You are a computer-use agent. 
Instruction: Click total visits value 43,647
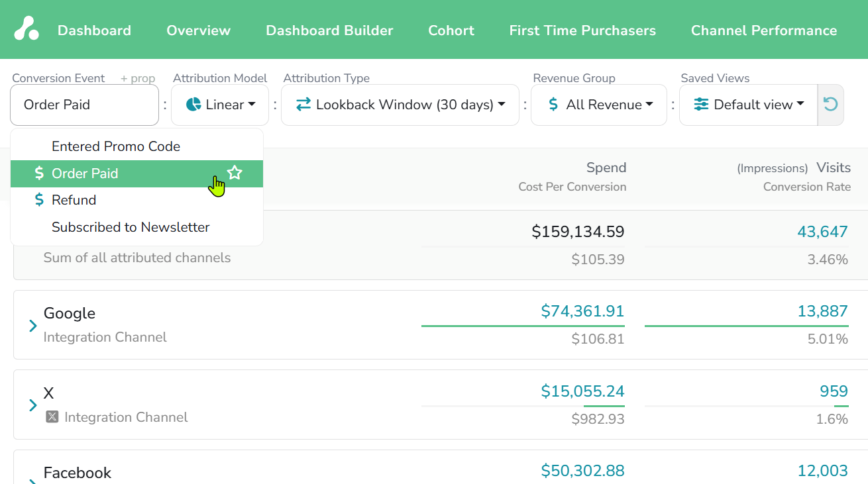point(823,232)
